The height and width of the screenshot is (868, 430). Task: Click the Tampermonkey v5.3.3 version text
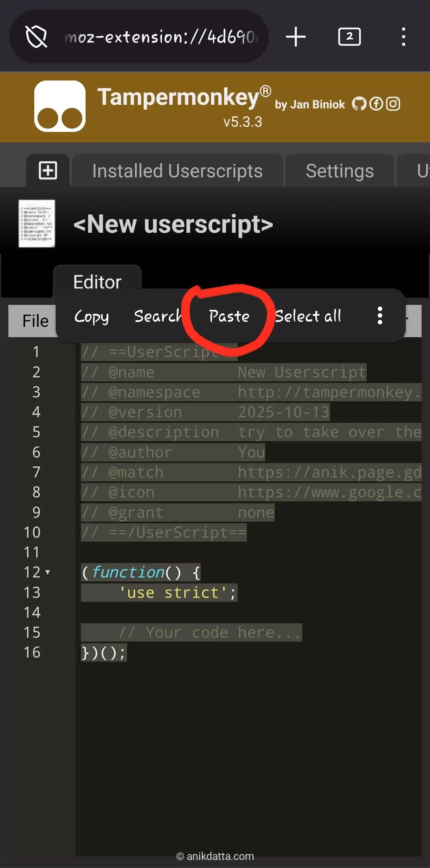pos(242,122)
